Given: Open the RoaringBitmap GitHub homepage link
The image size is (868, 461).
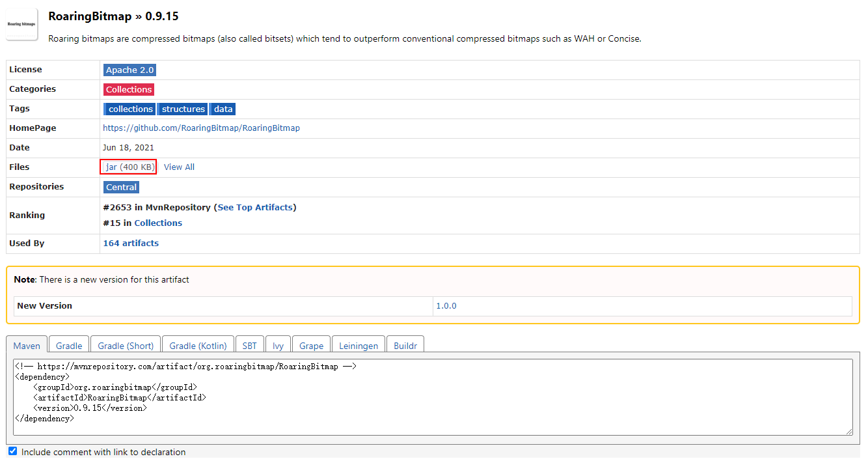Looking at the screenshot, I should click(201, 128).
